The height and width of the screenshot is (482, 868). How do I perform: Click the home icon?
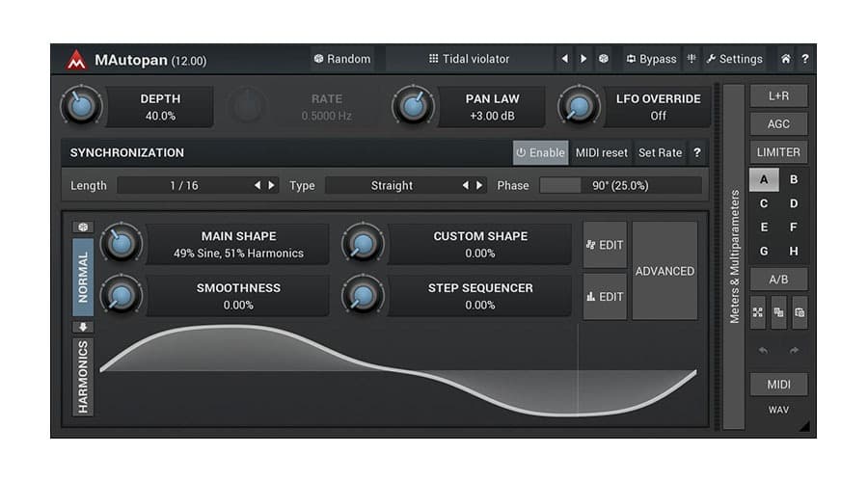click(785, 59)
